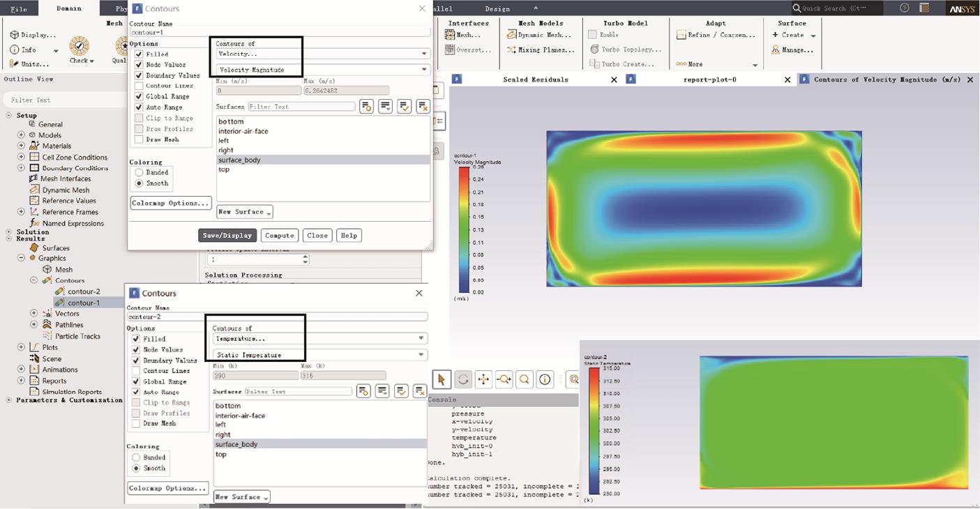Image resolution: width=980 pixels, height=509 pixels.
Task: Toggle Boundary Values in contour-2 dialog
Action: click(136, 360)
